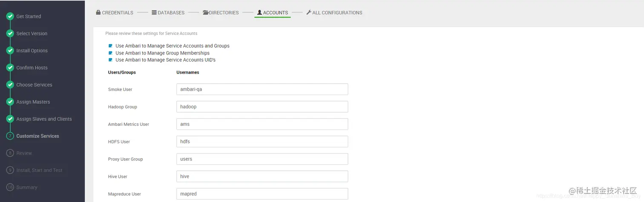The width and height of the screenshot is (644, 202).
Task: Edit the Smoke User field ambari-qa
Action: coord(262,89)
